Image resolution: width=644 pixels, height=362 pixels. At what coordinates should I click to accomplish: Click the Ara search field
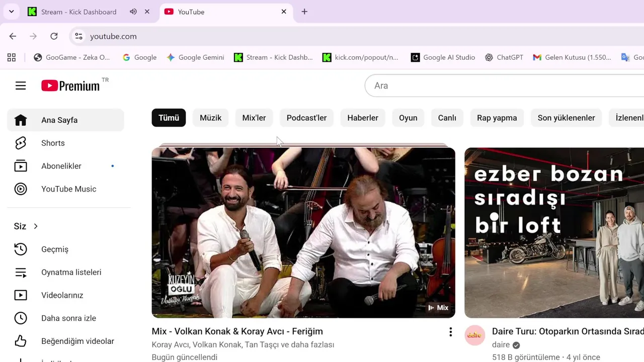(x=505, y=85)
